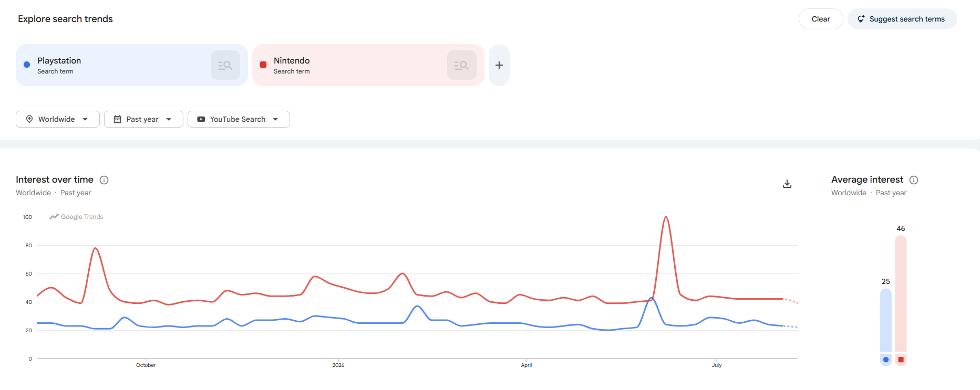Click the Nintendo peak at 100 on chart
Viewport: 980px width, 390px height.
click(666, 217)
